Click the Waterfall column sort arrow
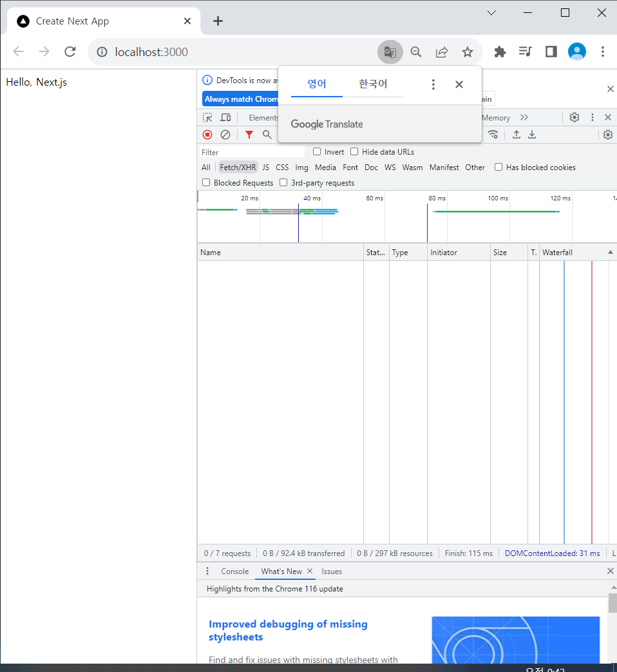 [610, 253]
